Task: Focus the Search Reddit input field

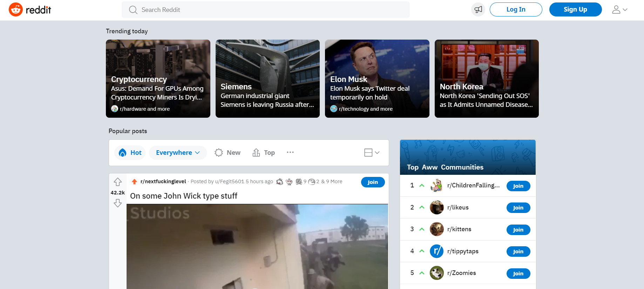Action: coord(266,9)
